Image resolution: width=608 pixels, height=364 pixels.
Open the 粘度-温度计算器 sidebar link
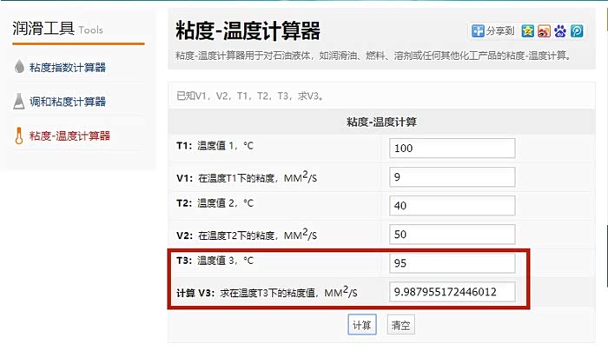(69, 136)
